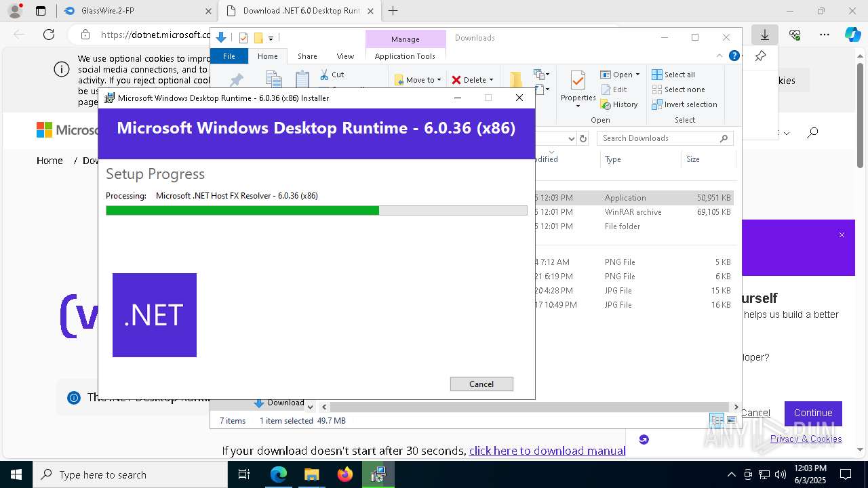Click quick access Properties checkmark icon
The width and height of the screenshot is (868, 488).
(x=243, y=38)
